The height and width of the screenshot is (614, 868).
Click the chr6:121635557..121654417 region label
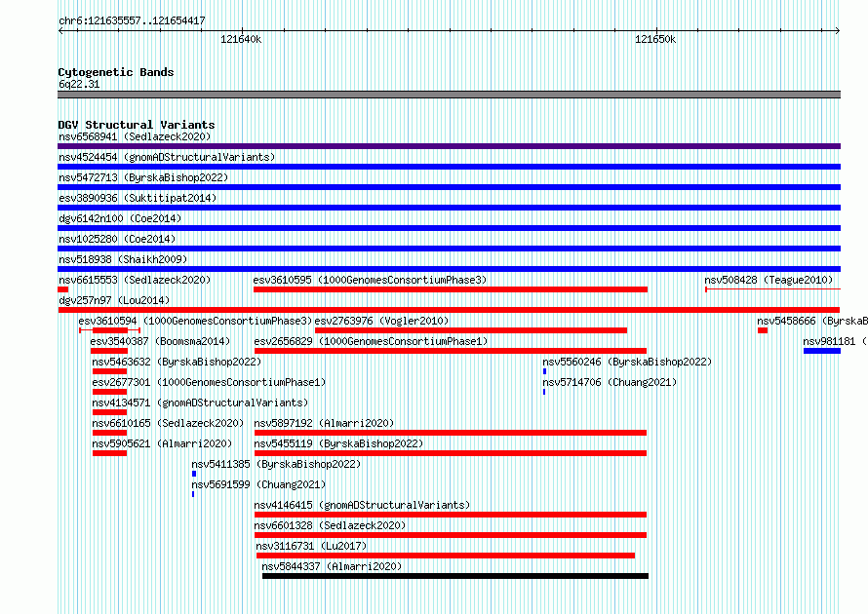[132, 20]
